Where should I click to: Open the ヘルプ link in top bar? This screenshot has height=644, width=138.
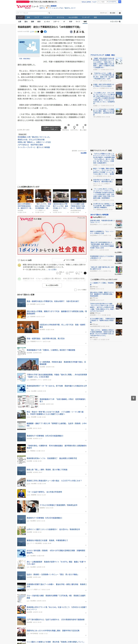pos(94,2)
